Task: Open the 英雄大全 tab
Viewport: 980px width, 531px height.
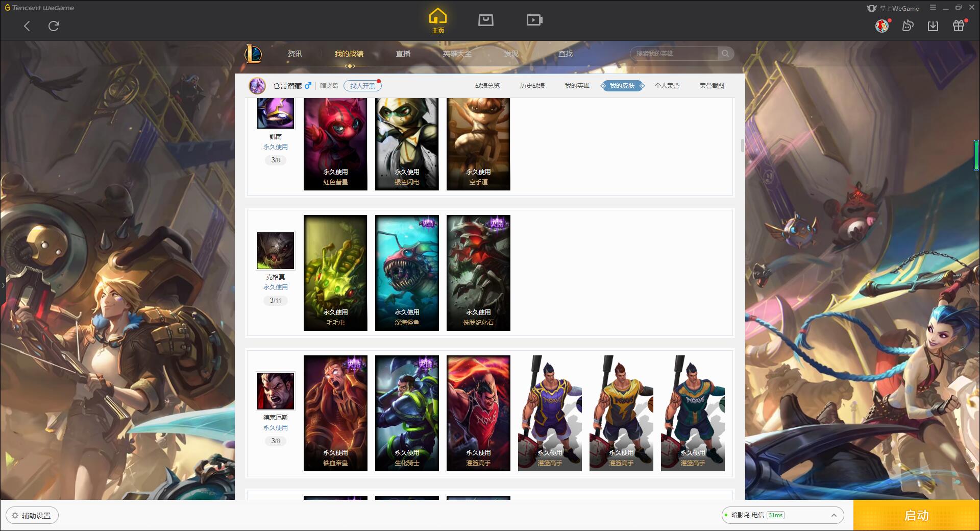Action: (457, 54)
